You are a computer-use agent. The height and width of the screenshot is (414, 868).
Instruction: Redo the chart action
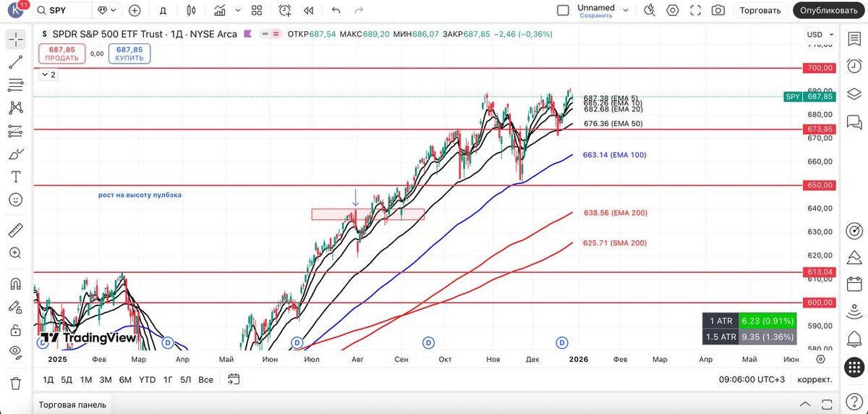(359, 10)
